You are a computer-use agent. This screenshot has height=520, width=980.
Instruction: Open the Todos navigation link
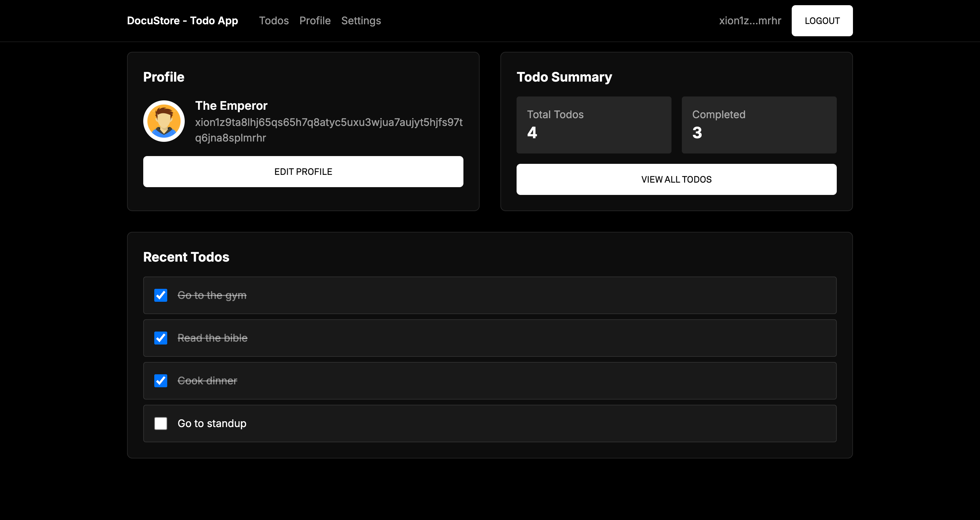tap(274, 20)
